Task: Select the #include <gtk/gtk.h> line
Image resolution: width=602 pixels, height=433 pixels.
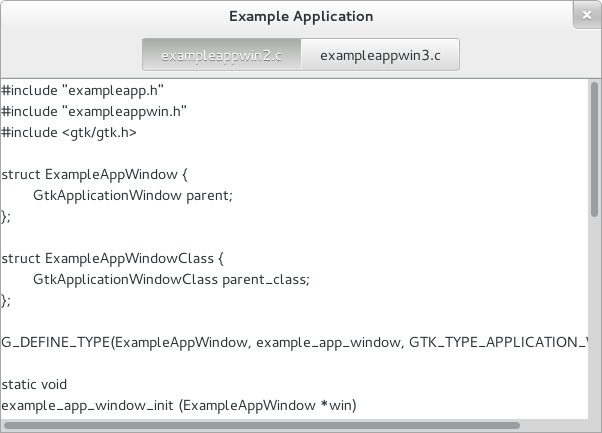Action: click(70, 132)
